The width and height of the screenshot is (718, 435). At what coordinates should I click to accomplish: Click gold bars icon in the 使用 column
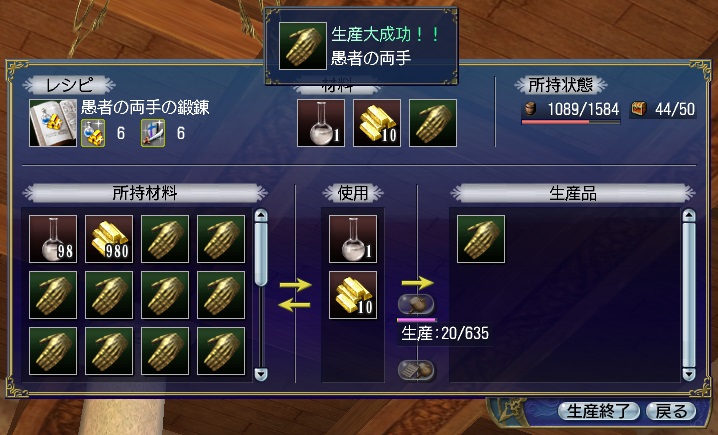point(353,295)
